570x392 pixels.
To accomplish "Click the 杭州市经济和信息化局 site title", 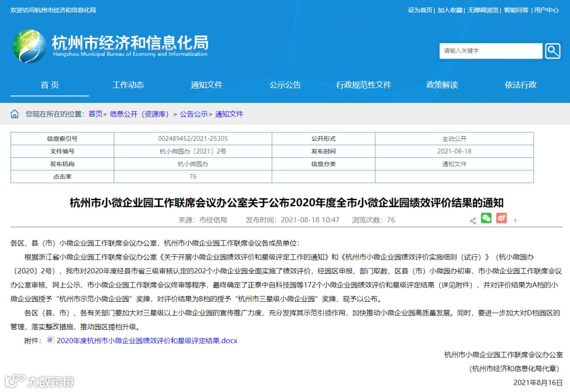I will (x=130, y=43).
